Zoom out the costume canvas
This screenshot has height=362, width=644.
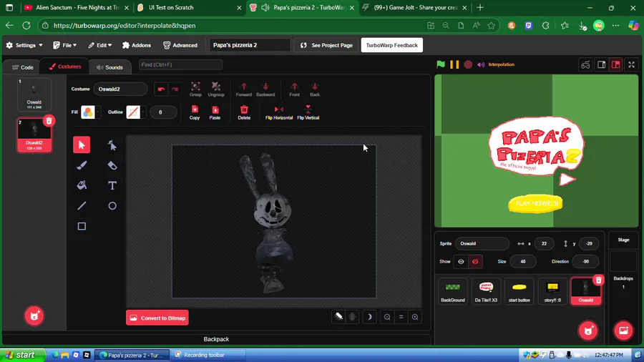click(x=387, y=317)
